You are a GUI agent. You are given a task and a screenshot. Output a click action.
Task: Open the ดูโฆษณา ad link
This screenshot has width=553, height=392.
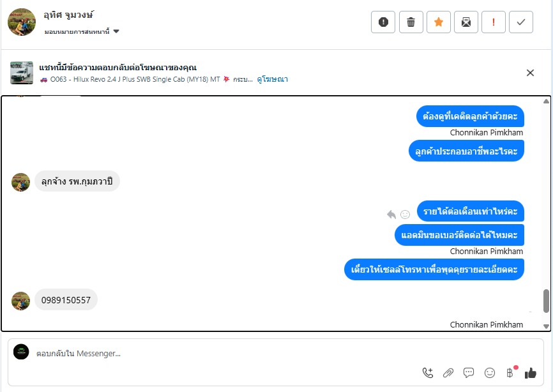[x=272, y=79]
